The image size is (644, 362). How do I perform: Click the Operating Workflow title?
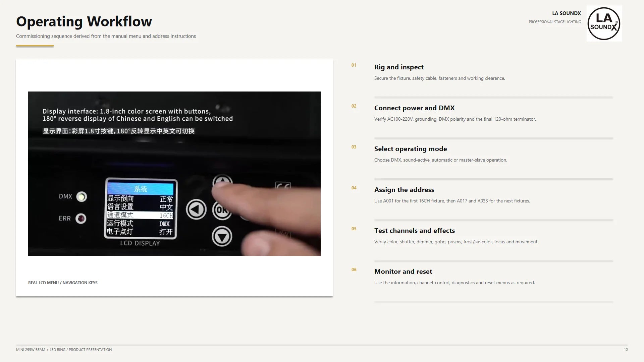tap(84, 21)
